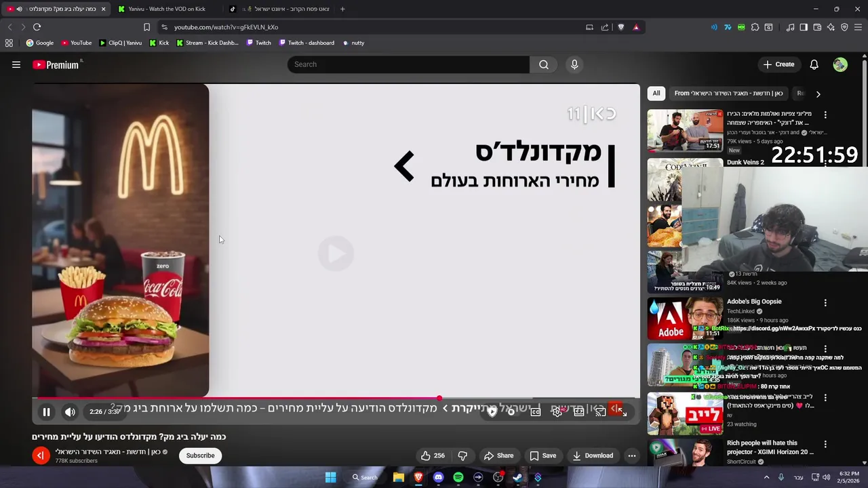Open Spotify from the taskbar
The image size is (868, 488).
[x=458, y=477]
